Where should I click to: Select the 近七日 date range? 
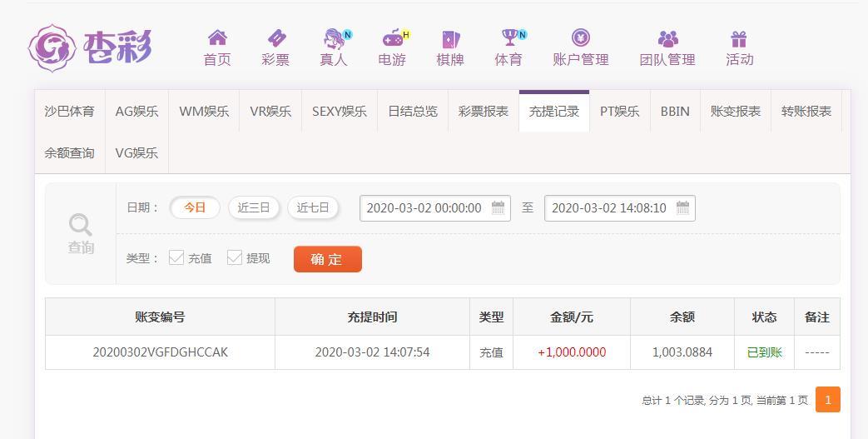coord(313,207)
